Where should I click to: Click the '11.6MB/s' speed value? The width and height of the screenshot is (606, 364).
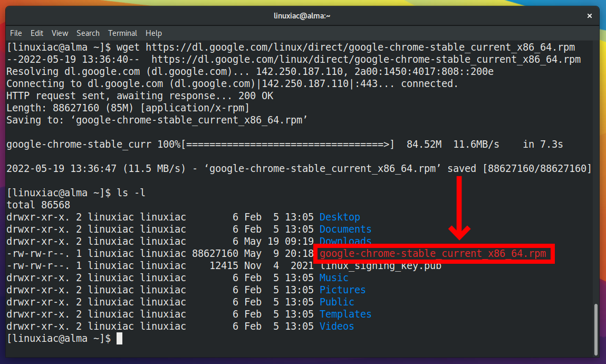tap(476, 144)
